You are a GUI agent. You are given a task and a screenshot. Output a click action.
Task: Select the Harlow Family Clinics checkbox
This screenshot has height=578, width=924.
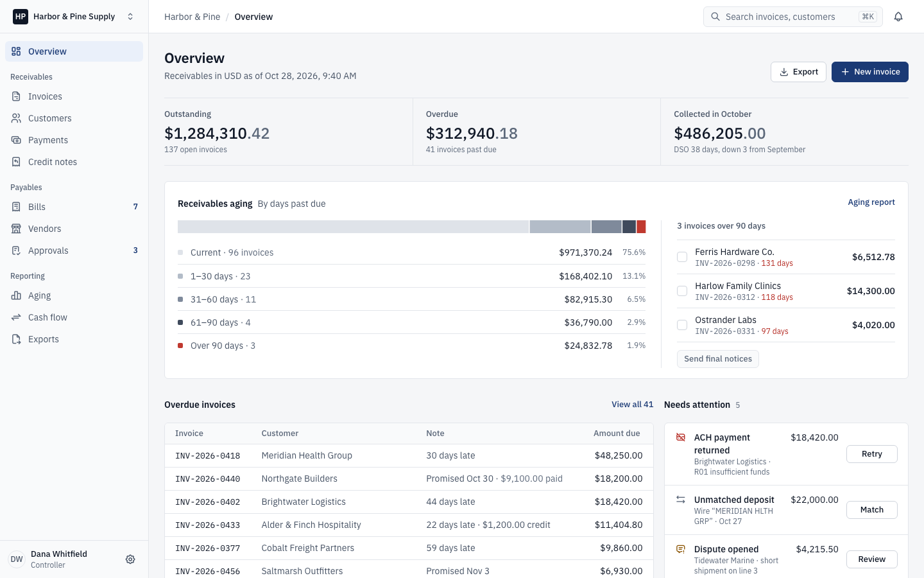click(682, 291)
